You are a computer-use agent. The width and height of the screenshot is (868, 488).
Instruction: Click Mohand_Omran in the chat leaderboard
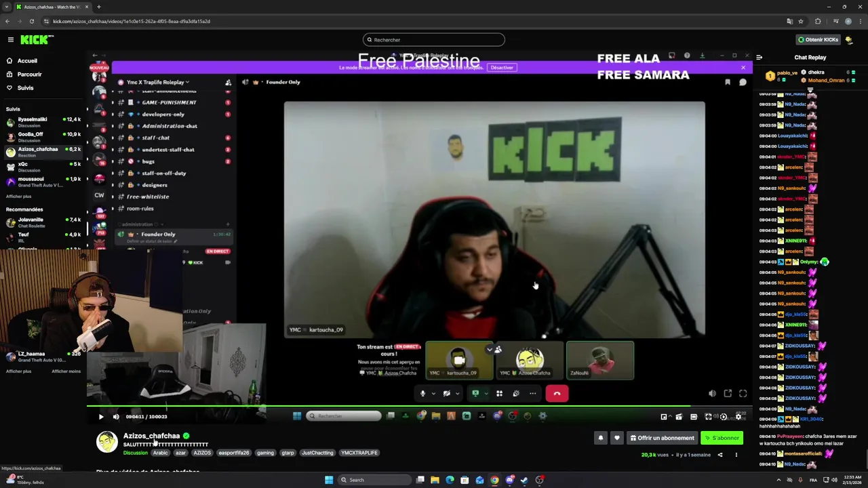click(x=826, y=81)
